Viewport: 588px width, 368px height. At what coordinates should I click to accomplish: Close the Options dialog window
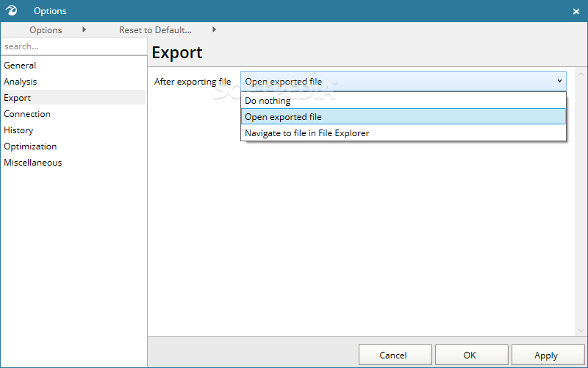(576, 11)
